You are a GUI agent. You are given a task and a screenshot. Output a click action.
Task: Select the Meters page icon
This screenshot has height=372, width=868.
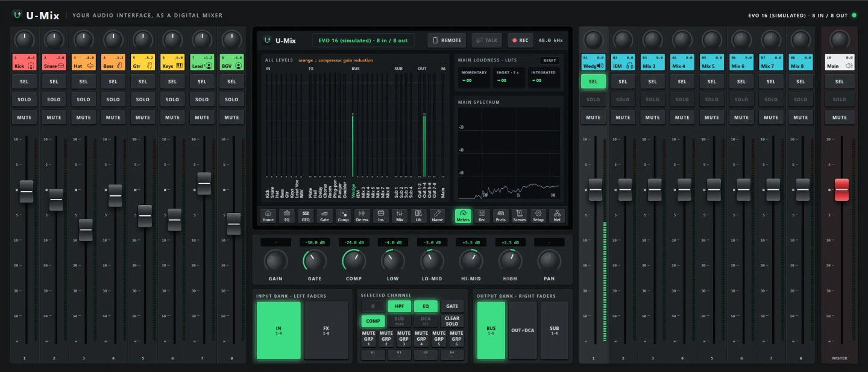point(463,216)
